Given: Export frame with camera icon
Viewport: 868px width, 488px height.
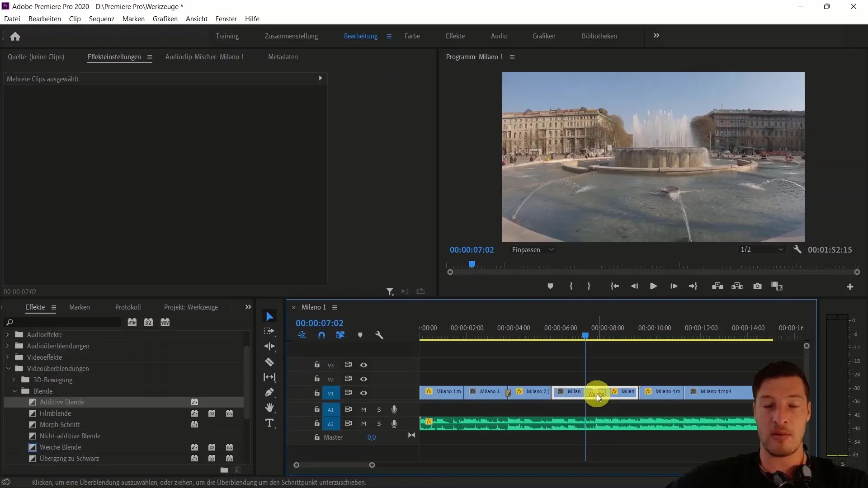Looking at the screenshot, I should point(757,286).
